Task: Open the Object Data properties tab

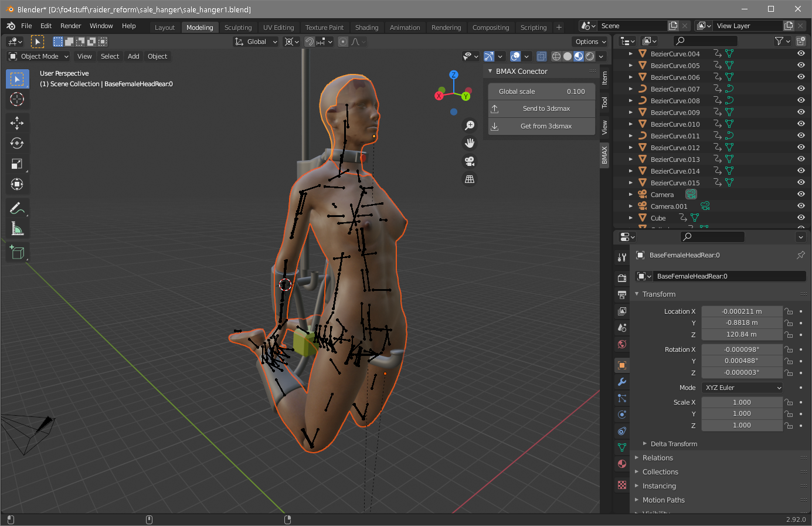Action: (x=622, y=447)
